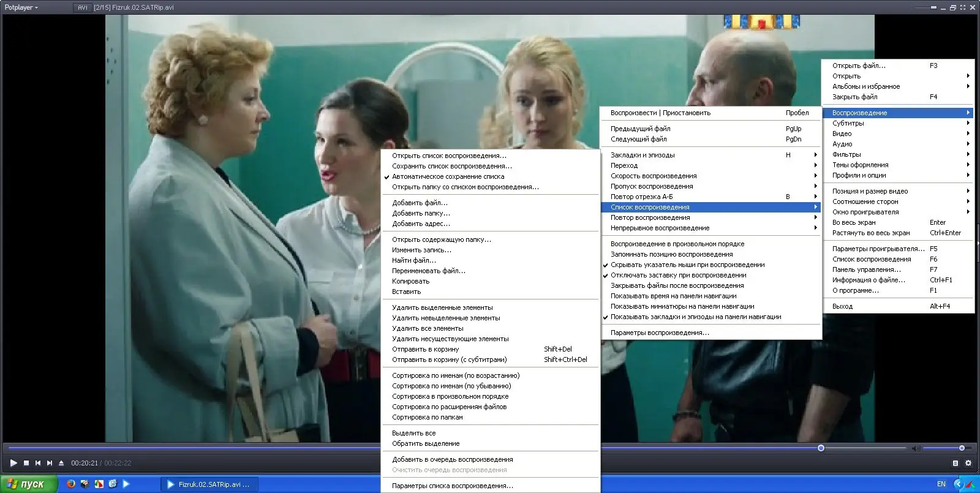This screenshot has height=493, width=980.
Task: Expand the Субтитры submenu
Action: coord(898,123)
